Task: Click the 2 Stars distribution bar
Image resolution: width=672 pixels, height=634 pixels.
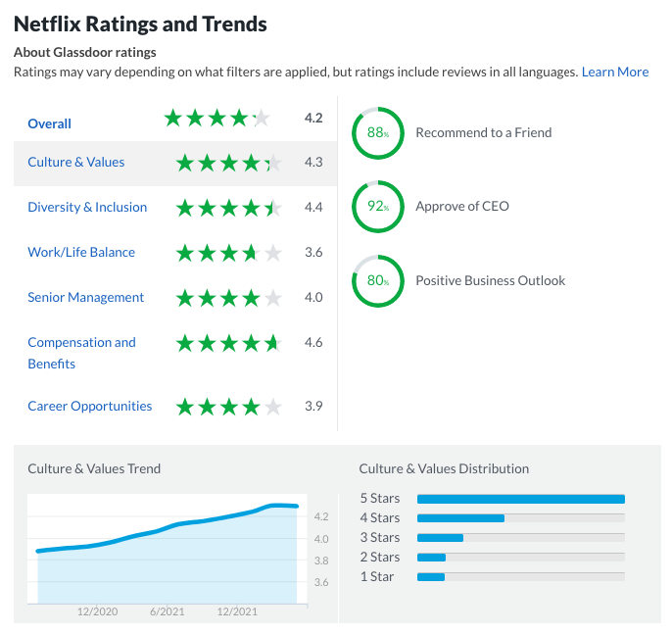Action: pos(521,558)
